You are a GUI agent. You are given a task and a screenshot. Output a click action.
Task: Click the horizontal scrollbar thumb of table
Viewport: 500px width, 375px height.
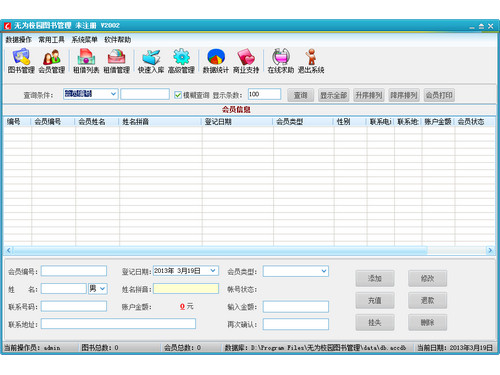coord(220,250)
